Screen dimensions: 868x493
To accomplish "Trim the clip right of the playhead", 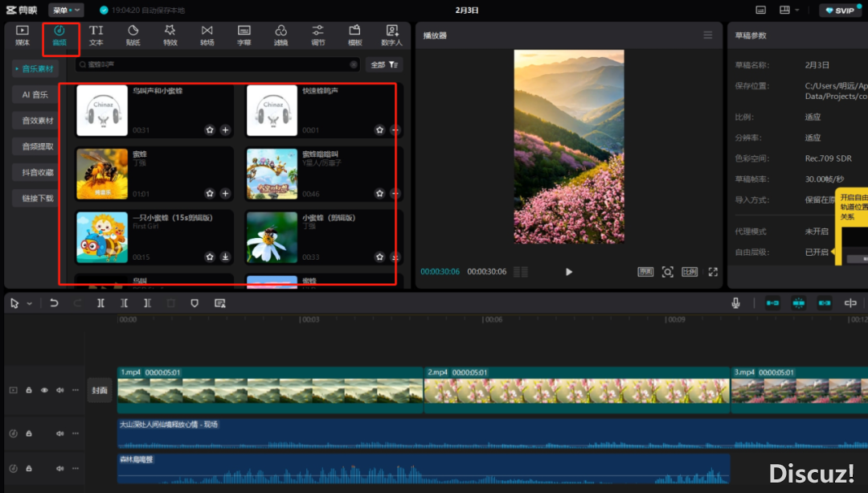I will tap(147, 303).
